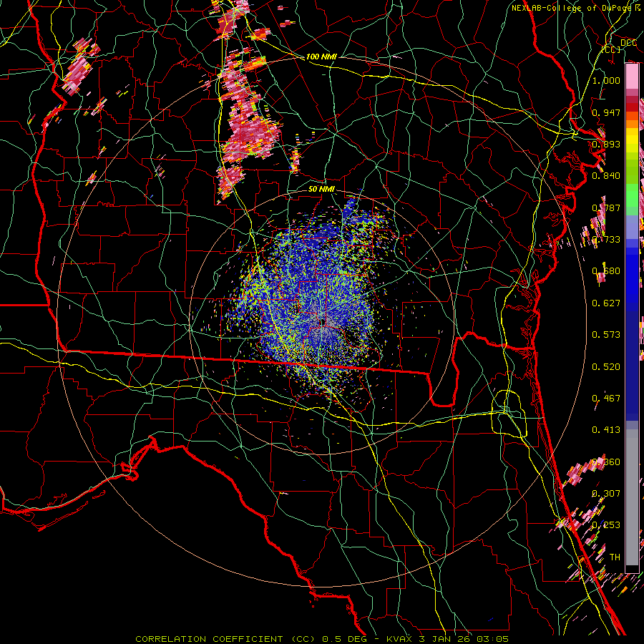Click the 0.627 scale value
The image size is (644, 644).
pyautogui.click(x=606, y=303)
